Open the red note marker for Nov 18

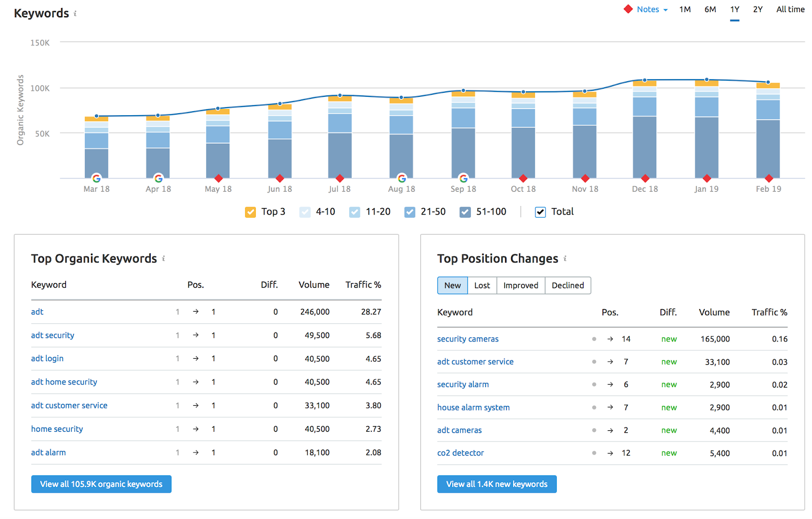coord(585,178)
